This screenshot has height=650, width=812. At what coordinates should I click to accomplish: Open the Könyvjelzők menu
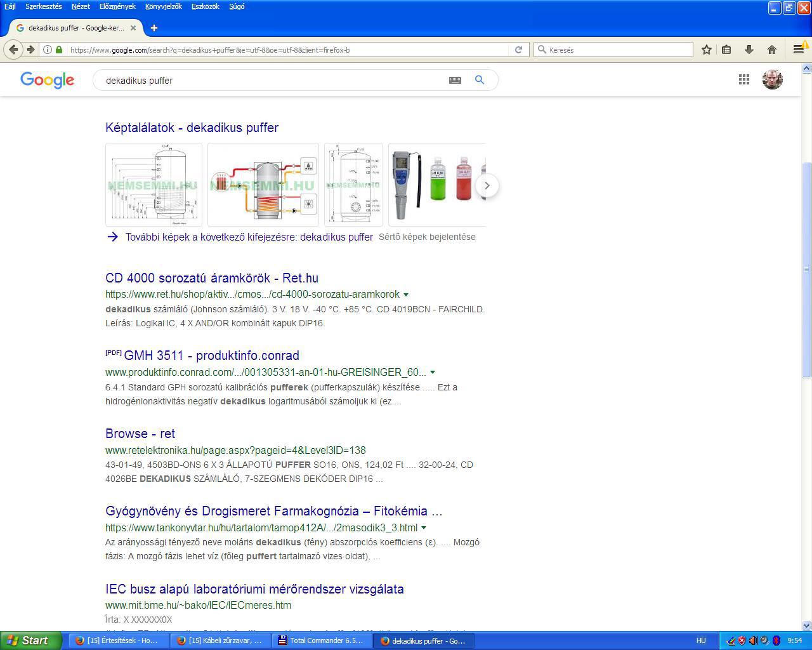coord(163,6)
